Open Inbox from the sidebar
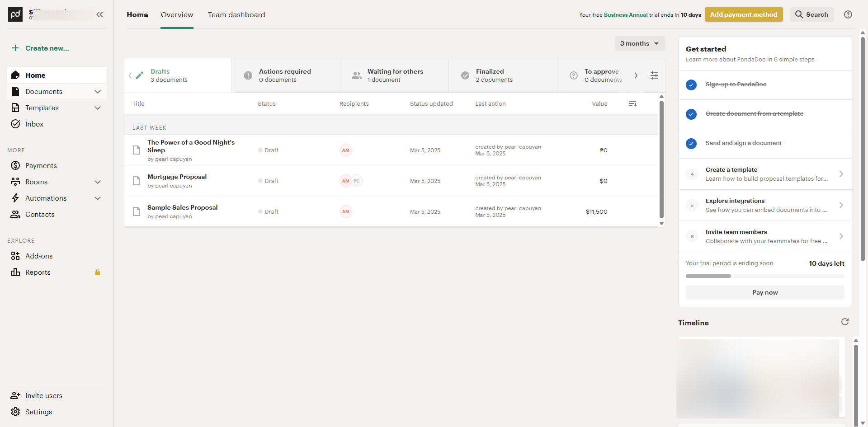Viewport: 868px width, 427px height. coord(34,124)
